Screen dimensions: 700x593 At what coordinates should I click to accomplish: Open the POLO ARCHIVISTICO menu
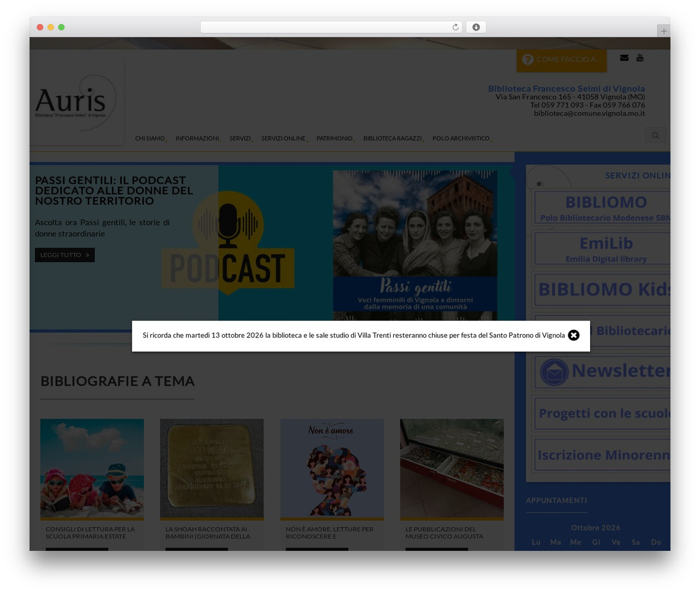(x=462, y=138)
